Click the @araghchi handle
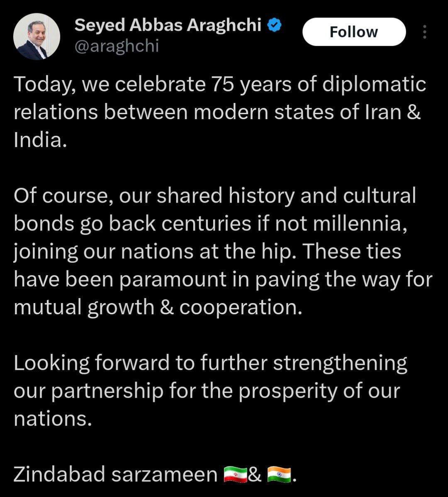Viewport: 448px width, 497px height. pyautogui.click(x=117, y=47)
